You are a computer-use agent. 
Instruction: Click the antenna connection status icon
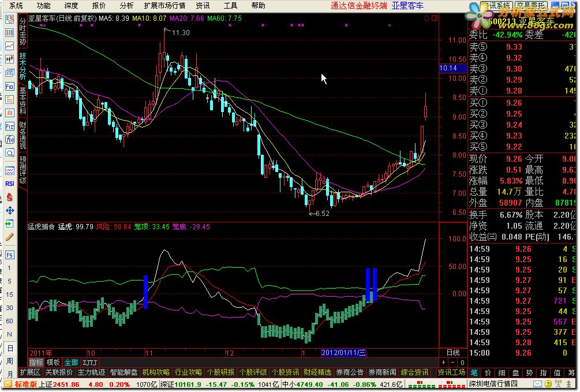(x=559, y=384)
